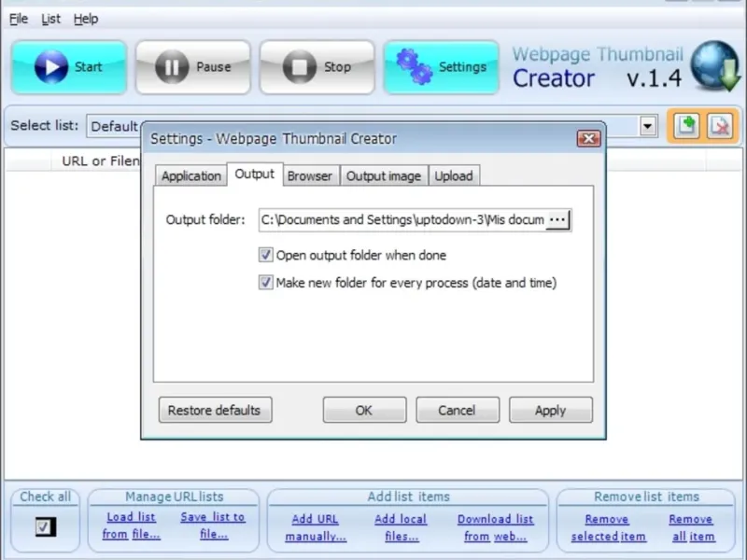This screenshot has height=560, width=747.
Task: Click the Pause button
Action: pyautogui.click(x=193, y=67)
